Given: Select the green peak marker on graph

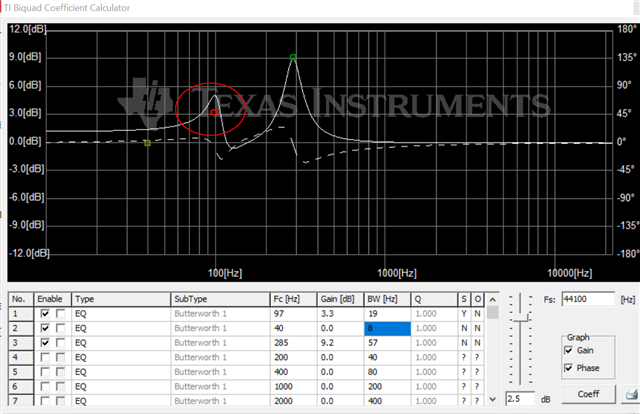Looking at the screenshot, I should pos(293,57).
